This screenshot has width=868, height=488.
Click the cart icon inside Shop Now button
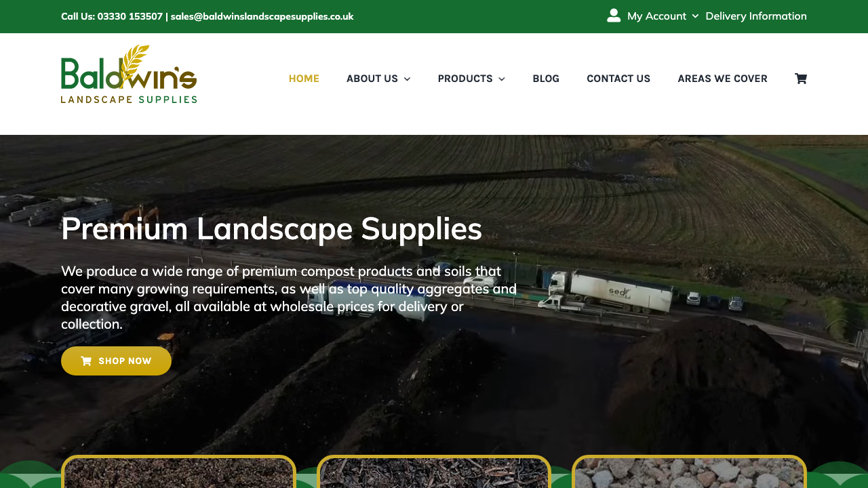86,361
